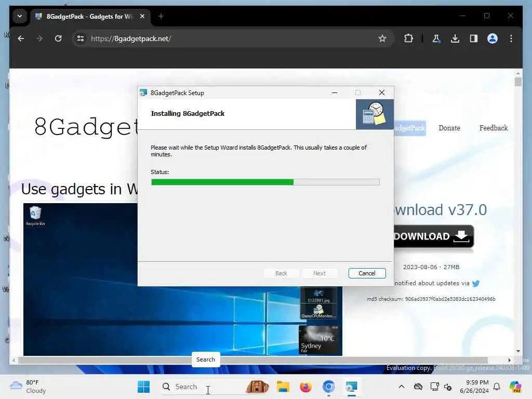Bookmark this page with the star
532x399 pixels.
click(382, 38)
